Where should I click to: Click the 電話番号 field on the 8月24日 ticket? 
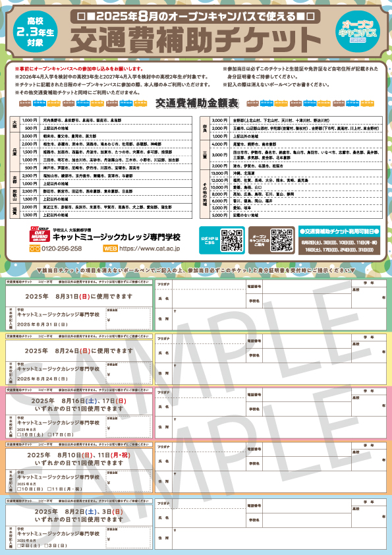[307, 341]
